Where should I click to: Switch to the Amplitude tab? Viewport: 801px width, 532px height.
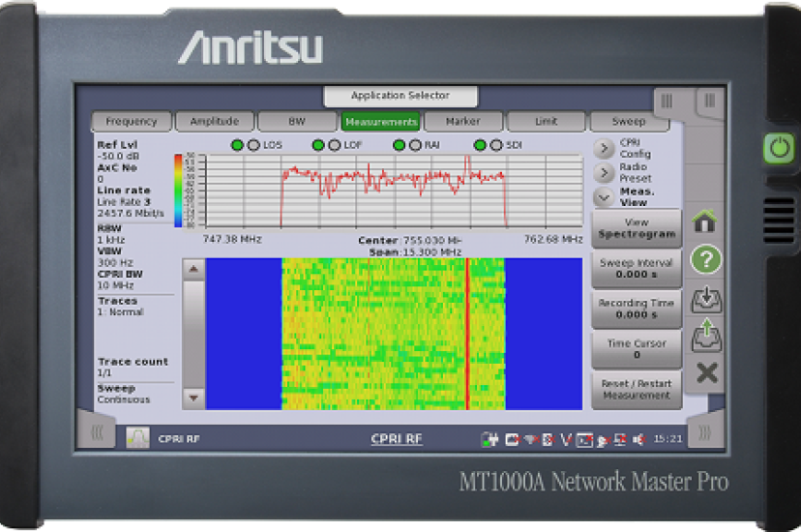[x=215, y=122]
